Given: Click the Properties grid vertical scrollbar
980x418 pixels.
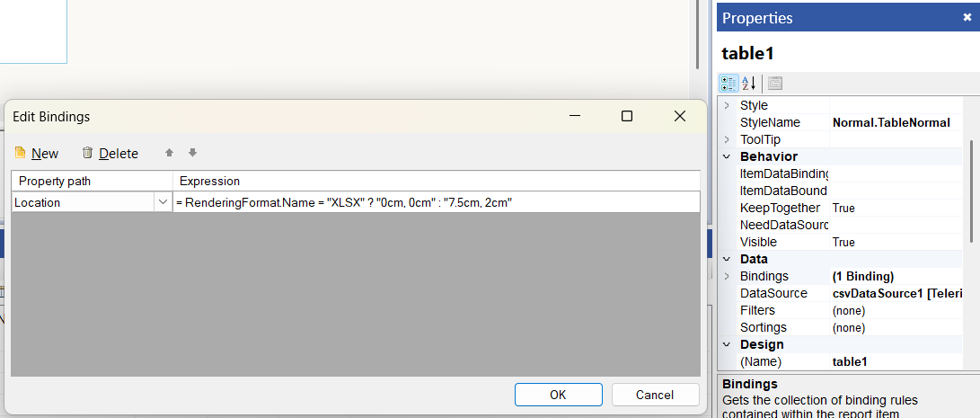Looking at the screenshot, I should click(970, 191).
